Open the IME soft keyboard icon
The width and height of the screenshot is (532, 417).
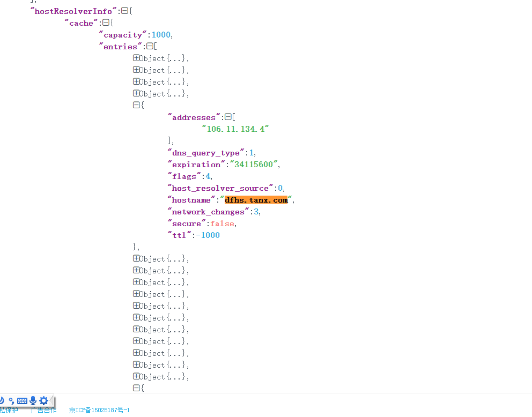[22, 401]
